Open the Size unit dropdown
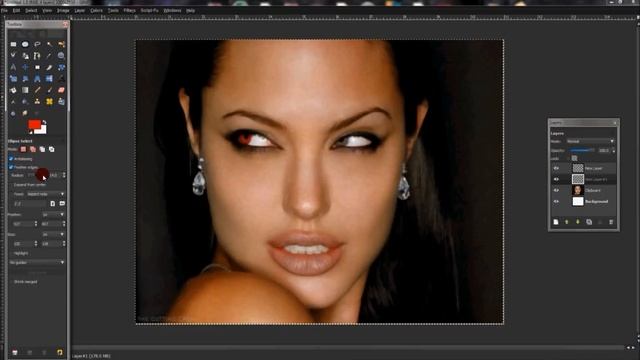 click(x=53, y=234)
